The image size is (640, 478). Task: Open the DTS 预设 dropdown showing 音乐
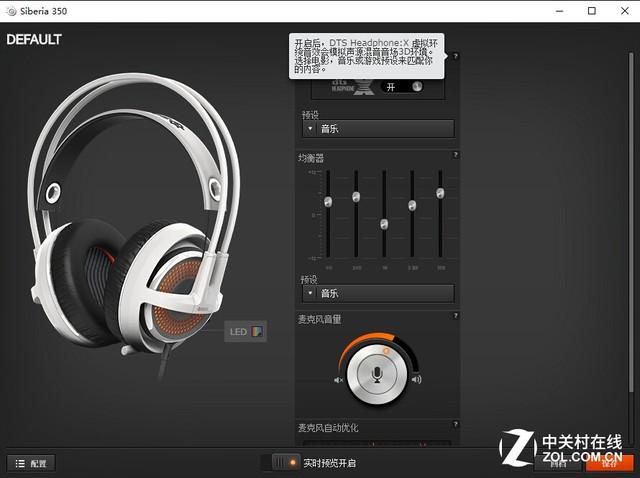click(x=378, y=129)
